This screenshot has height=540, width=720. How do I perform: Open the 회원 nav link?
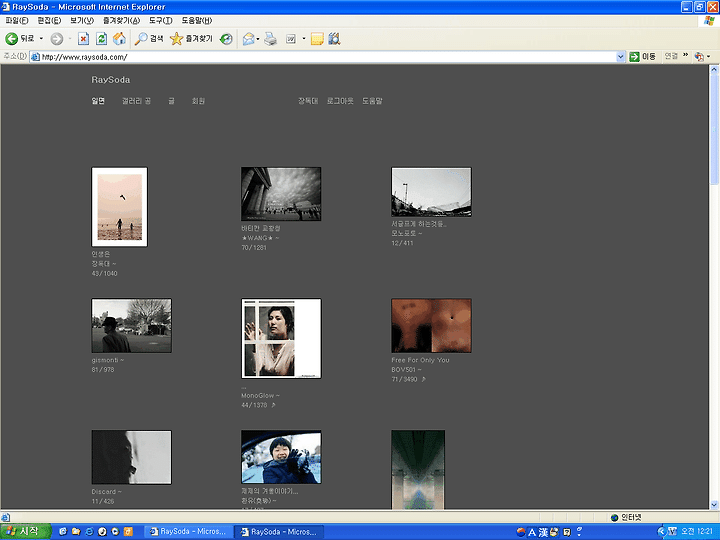click(x=198, y=101)
